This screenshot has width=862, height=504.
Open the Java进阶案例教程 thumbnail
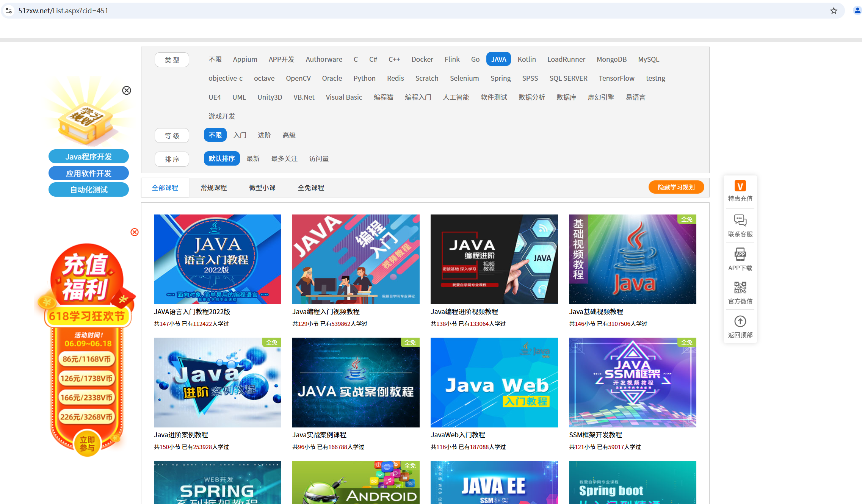(218, 382)
